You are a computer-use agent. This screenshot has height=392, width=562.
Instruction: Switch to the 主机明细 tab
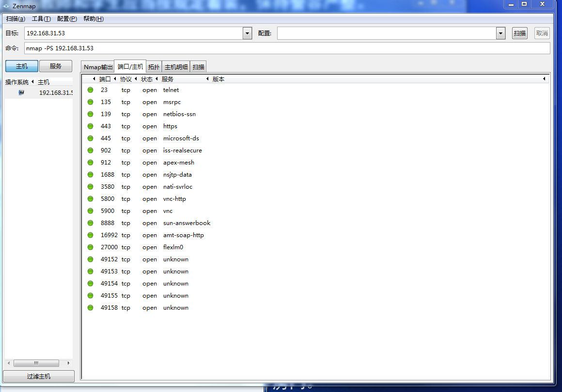[x=176, y=67]
